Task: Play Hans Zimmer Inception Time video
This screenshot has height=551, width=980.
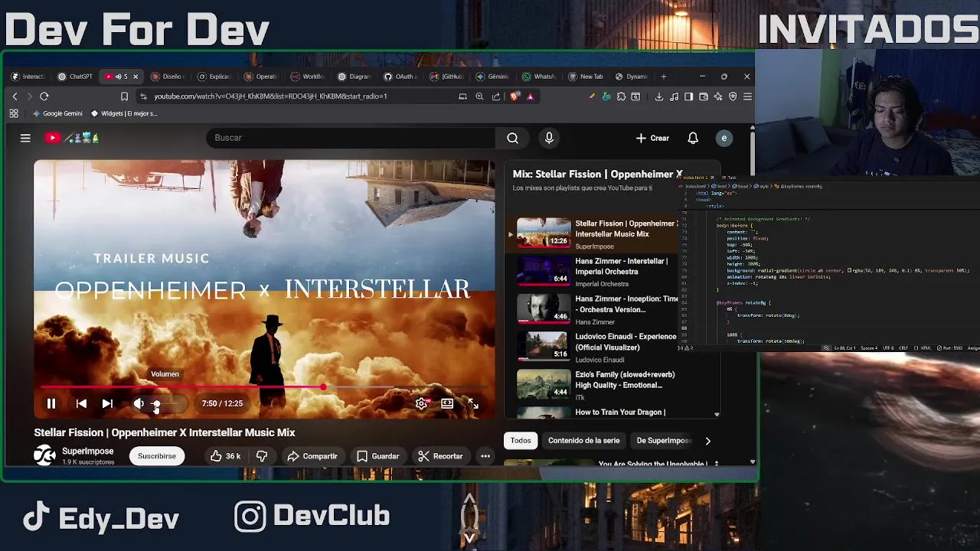Action: tap(596, 310)
